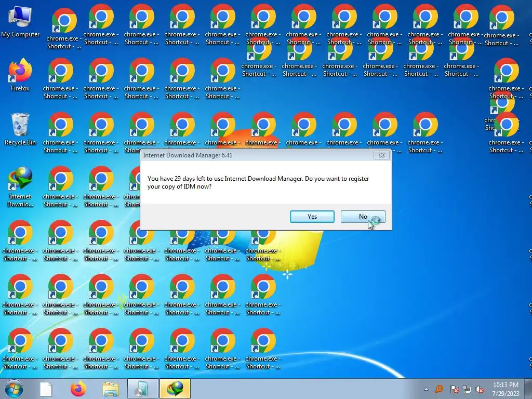The image size is (532, 399).
Task: Close the Internet Download Manager 6.41 dialog
Action: point(381,155)
